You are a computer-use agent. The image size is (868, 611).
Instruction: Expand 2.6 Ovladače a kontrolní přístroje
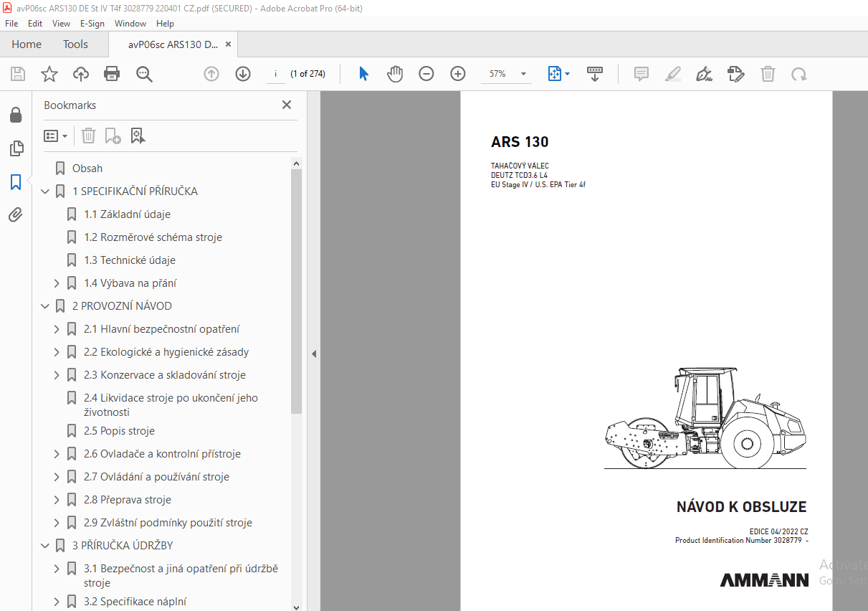(x=57, y=454)
